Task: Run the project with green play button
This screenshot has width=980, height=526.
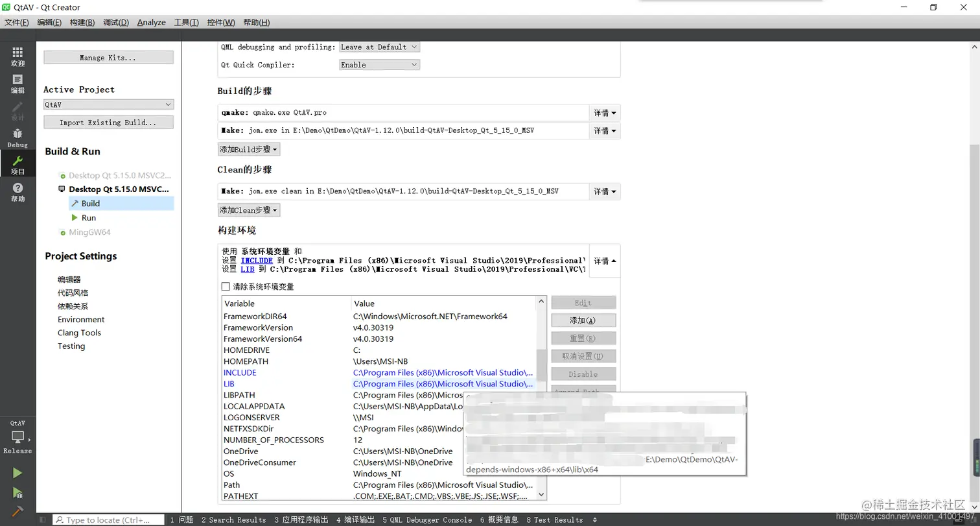Action: pos(17,473)
